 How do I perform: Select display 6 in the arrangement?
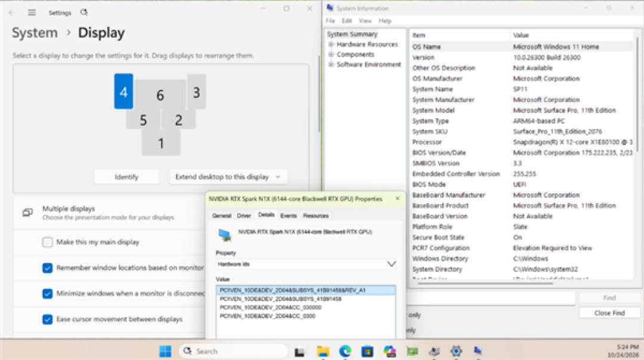[x=160, y=95]
